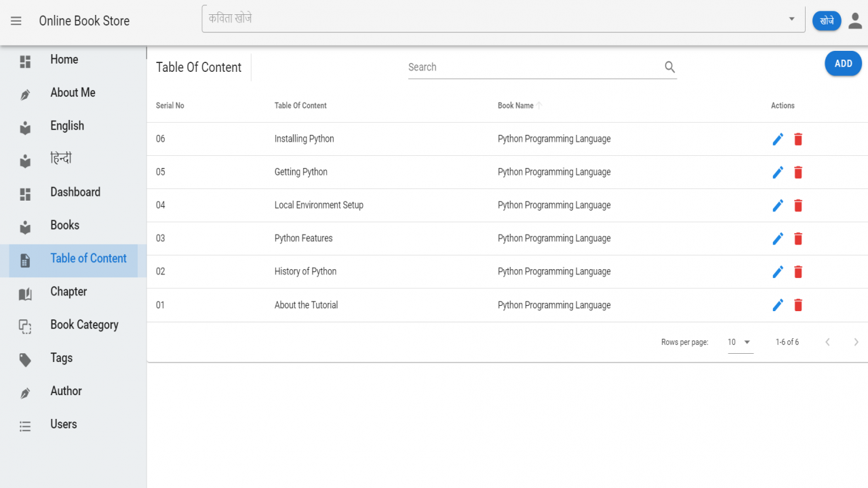Edit the History of Python row

tap(778, 272)
